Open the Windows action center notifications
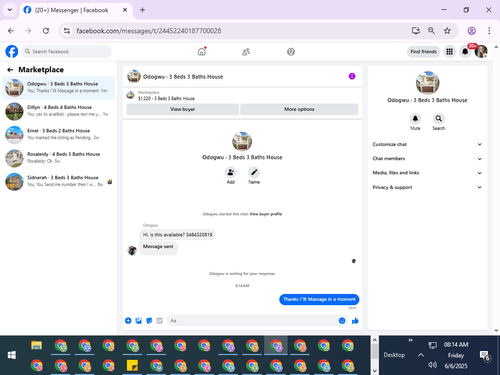Viewport: 500px width, 375px height. [x=485, y=356]
